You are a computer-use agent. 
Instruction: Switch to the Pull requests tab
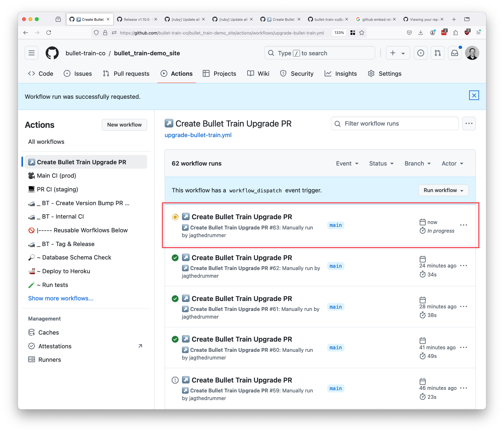(x=126, y=74)
